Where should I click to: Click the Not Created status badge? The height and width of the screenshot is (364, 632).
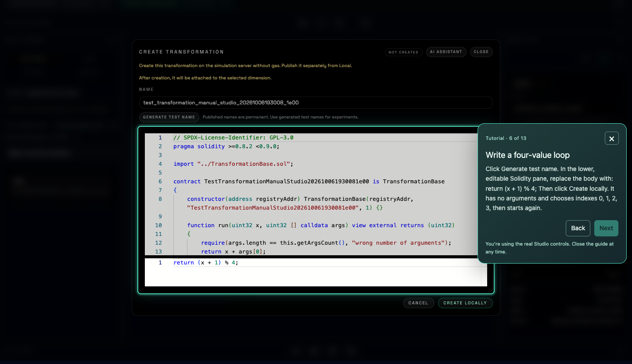[403, 52]
